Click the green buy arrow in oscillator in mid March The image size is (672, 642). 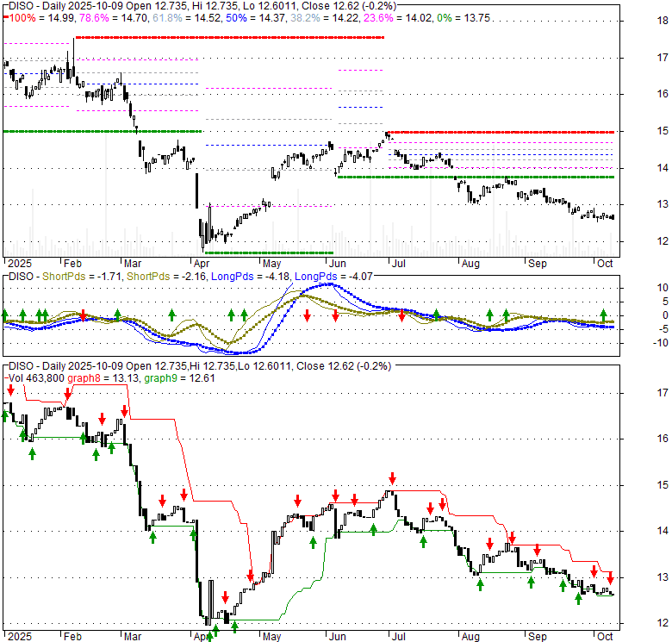171,315
